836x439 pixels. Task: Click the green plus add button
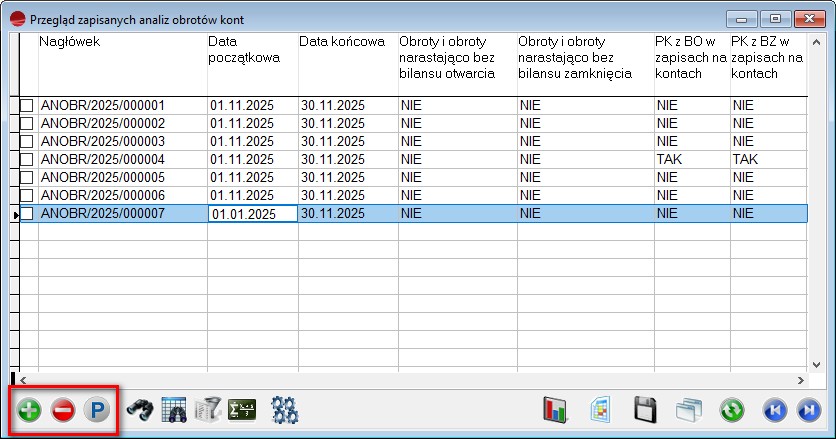click(x=30, y=410)
